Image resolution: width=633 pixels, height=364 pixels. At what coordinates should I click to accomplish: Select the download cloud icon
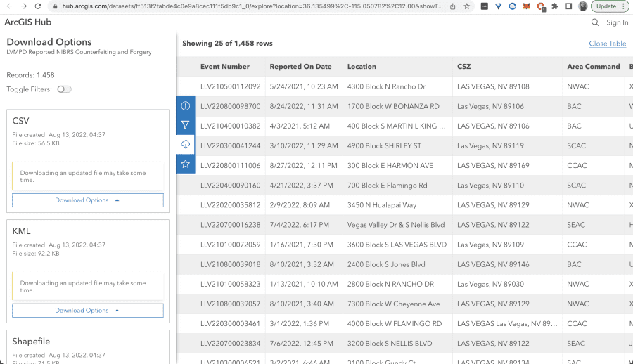coord(185,145)
